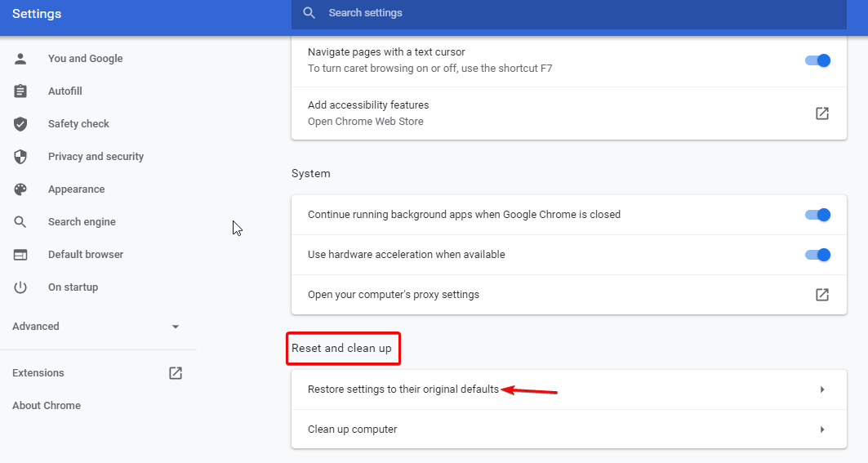Open Add accessibility features in Web Store
Viewport: 868px width, 463px height.
[822, 114]
